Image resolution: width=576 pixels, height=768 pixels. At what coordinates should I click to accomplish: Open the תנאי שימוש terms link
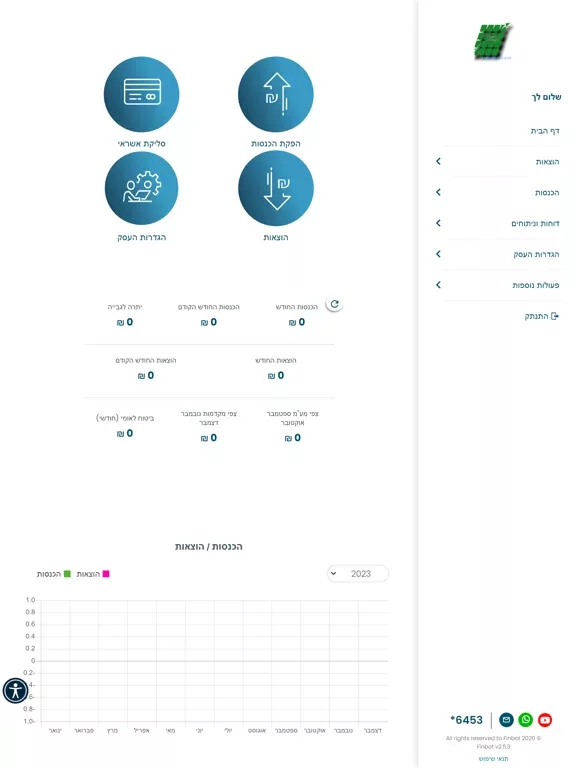[493, 759]
